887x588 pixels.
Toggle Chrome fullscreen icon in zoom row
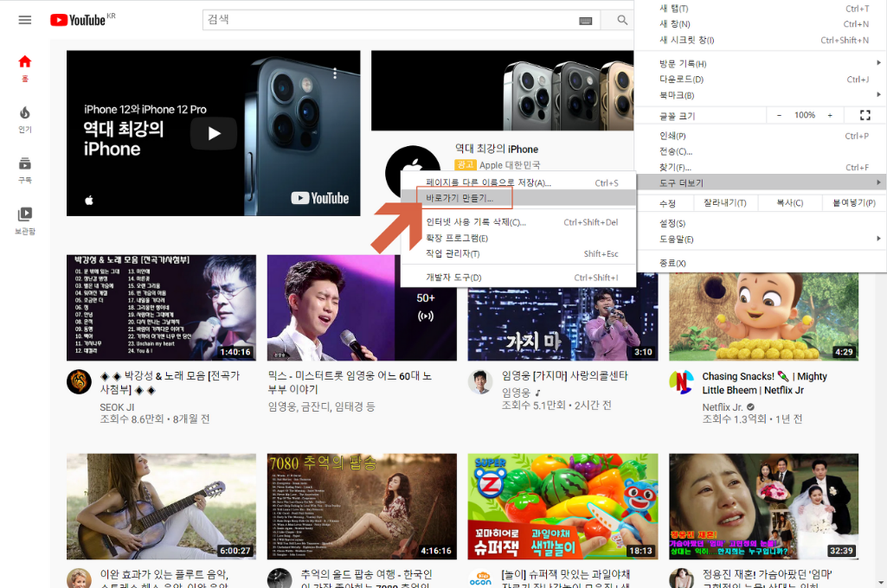pyautogui.click(x=865, y=115)
